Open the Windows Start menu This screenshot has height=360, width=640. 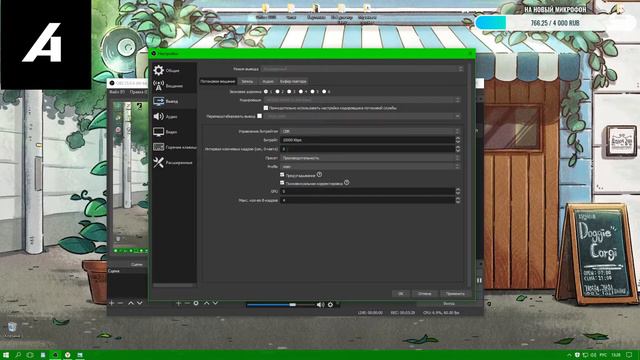6,355
